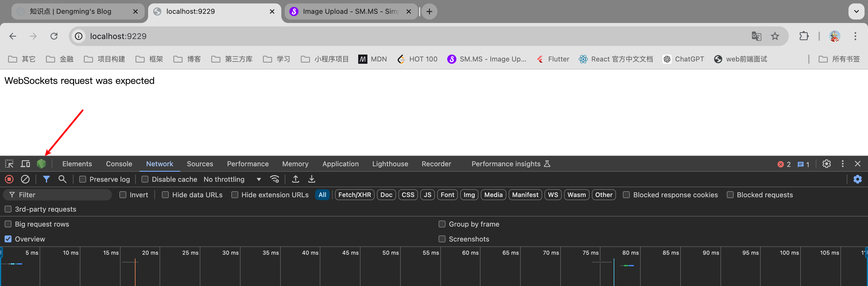Open Network settings blue gear
This screenshot has height=286, width=868.
(x=858, y=179)
